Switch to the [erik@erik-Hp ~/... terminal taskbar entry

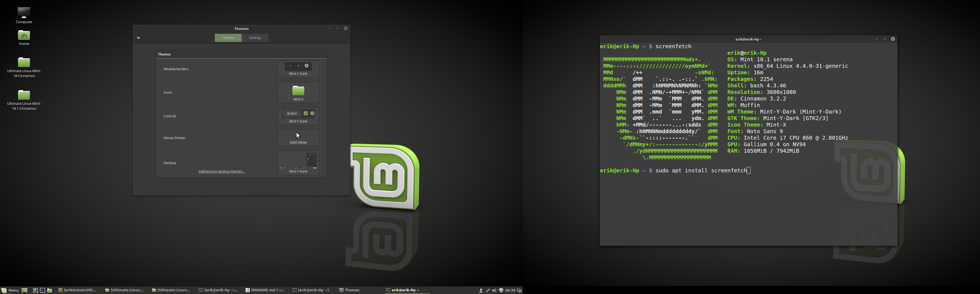[x=218, y=290]
